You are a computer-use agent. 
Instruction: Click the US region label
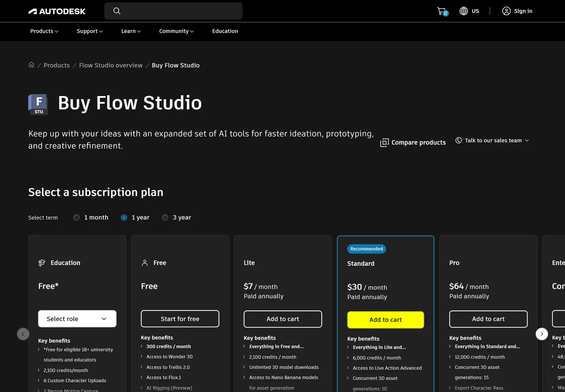475,11
